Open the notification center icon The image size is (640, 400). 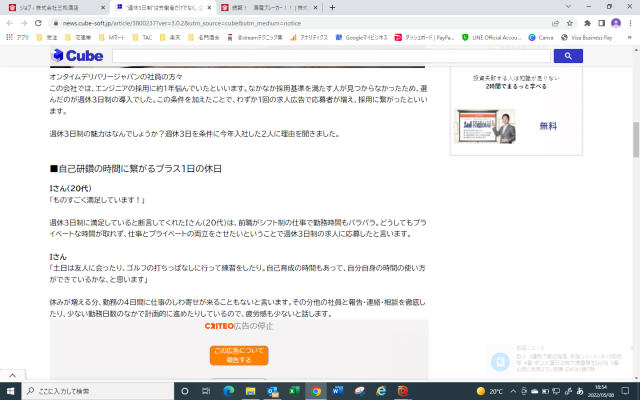[x=625, y=391]
